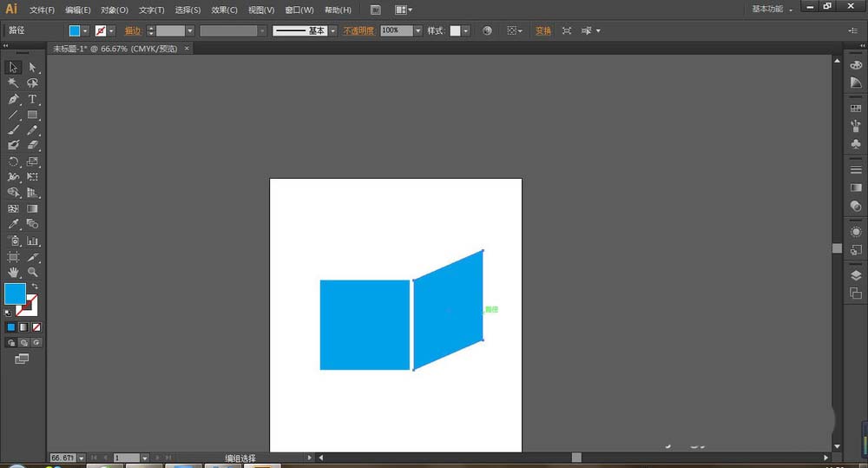Viewport: 868px width, 468px height.
Task: Open the arrange documents dropdown
Action: click(x=404, y=10)
